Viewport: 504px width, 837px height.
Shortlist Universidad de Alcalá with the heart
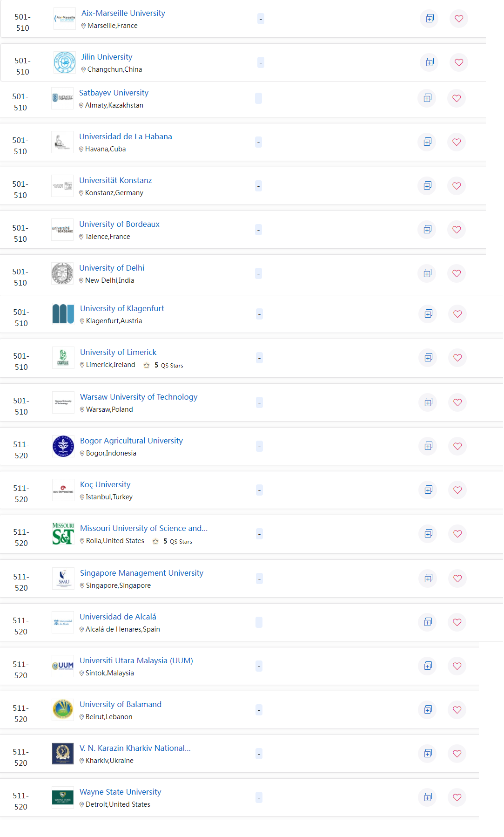457,622
